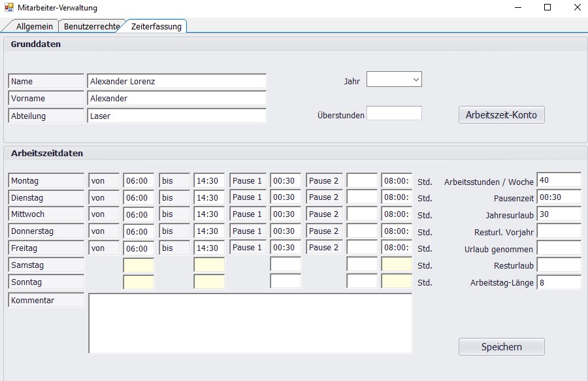This screenshot has width=588, height=381.
Task: Click Arbeitstag-Länge field showing 8
Action: [x=559, y=282]
